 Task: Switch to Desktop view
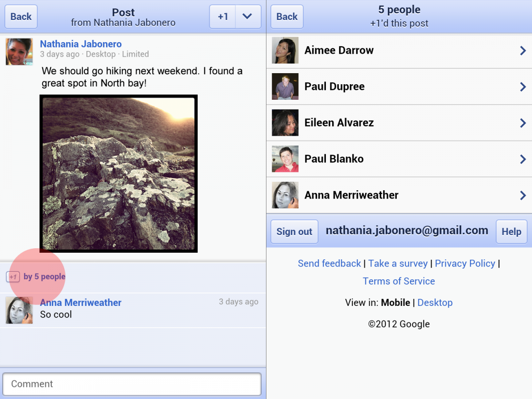(434, 303)
